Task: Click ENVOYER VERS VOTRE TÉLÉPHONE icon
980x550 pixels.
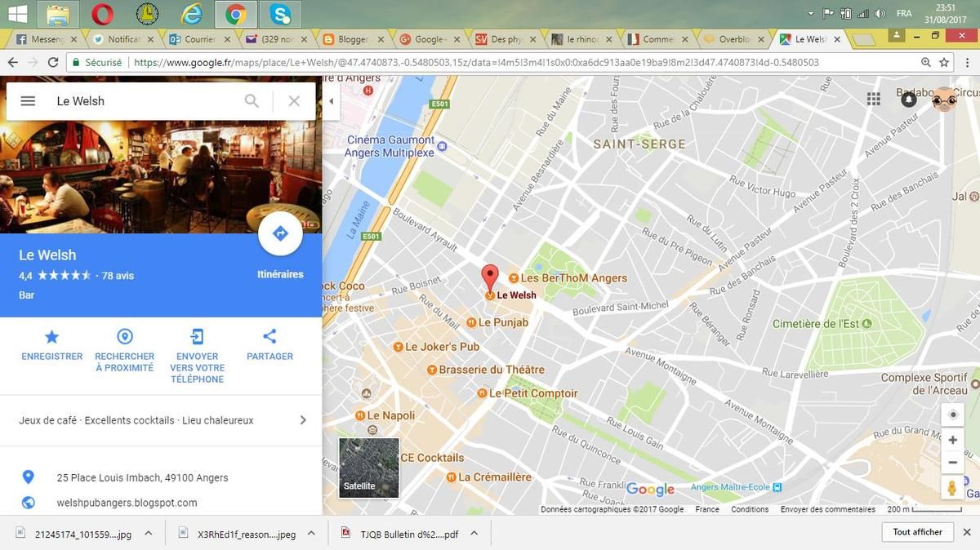Action: point(197,336)
